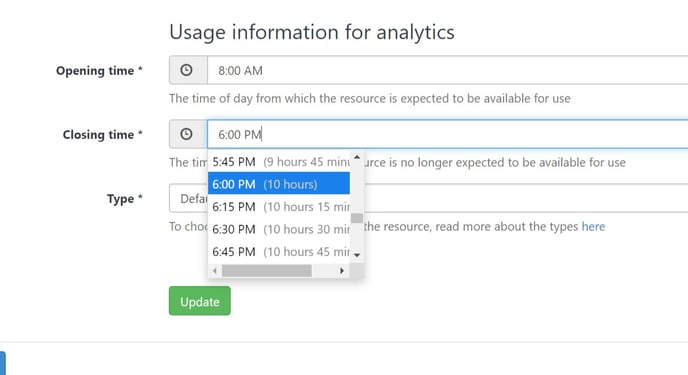Click the time list's horizontal scrollbar thumb
Screen dimensions: 688x375
(x=267, y=271)
